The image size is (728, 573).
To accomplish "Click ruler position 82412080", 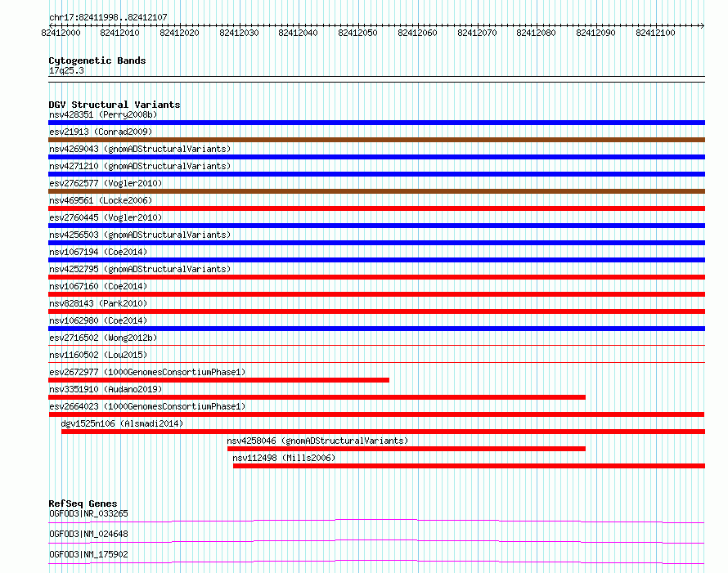I will click(537, 33).
